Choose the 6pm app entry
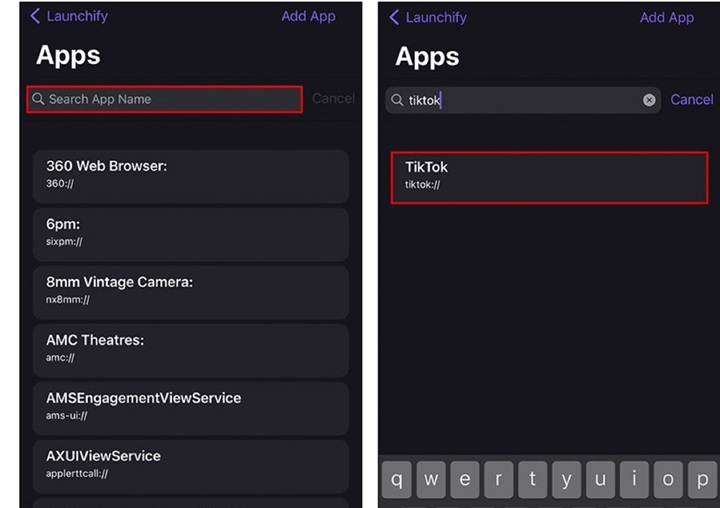The width and height of the screenshot is (720, 508). tap(191, 235)
